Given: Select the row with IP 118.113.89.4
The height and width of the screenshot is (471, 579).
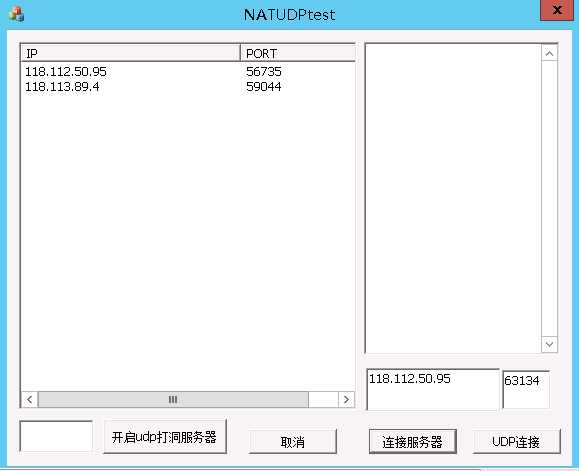Looking at the screenshot, I should tap(188, 87).
